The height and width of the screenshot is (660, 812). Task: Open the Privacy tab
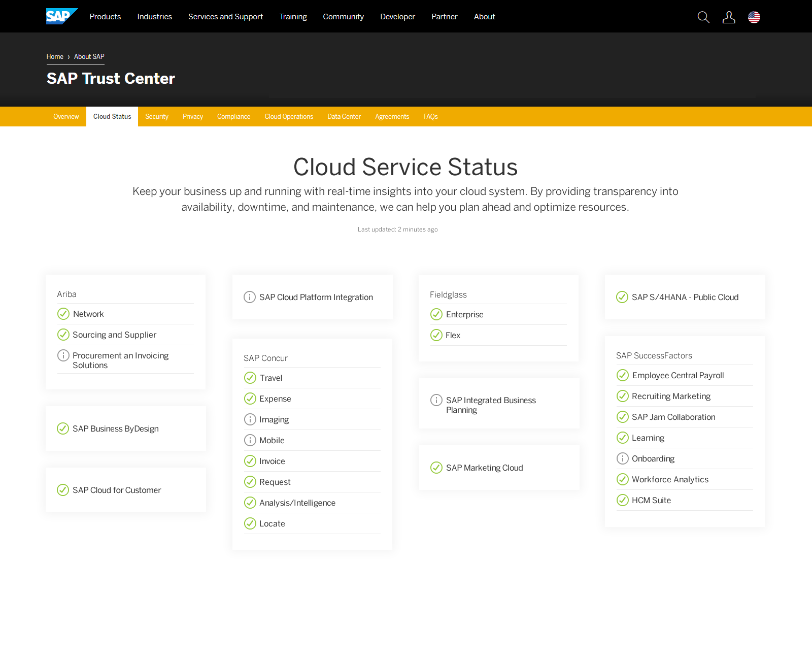pos(193,117)
